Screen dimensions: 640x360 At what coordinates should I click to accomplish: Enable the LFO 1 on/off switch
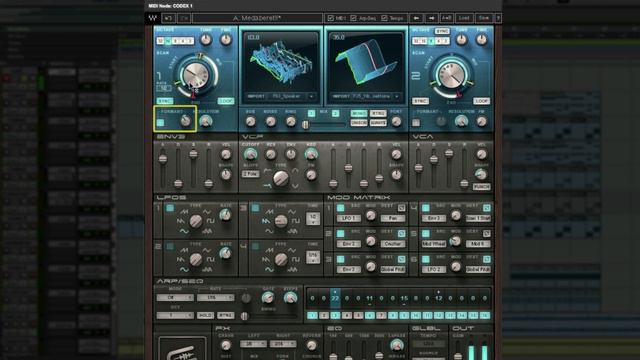(x=170, y=208)
